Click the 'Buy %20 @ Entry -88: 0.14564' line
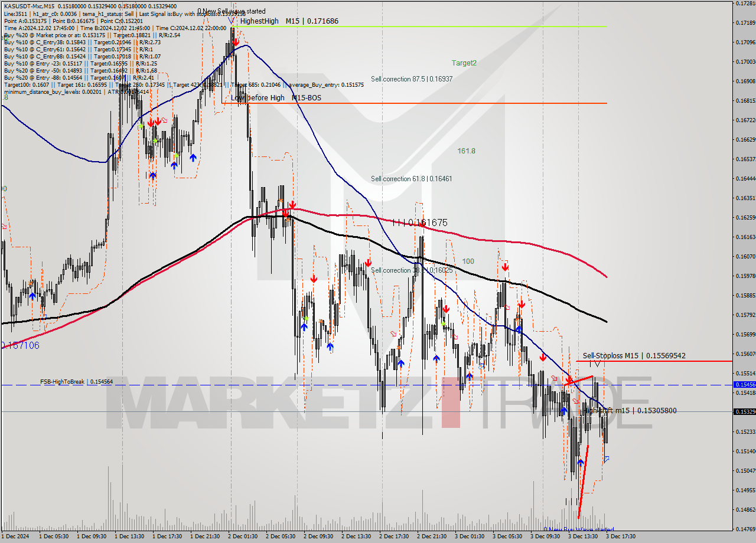The image size is (756, 543). coord(79,77)
